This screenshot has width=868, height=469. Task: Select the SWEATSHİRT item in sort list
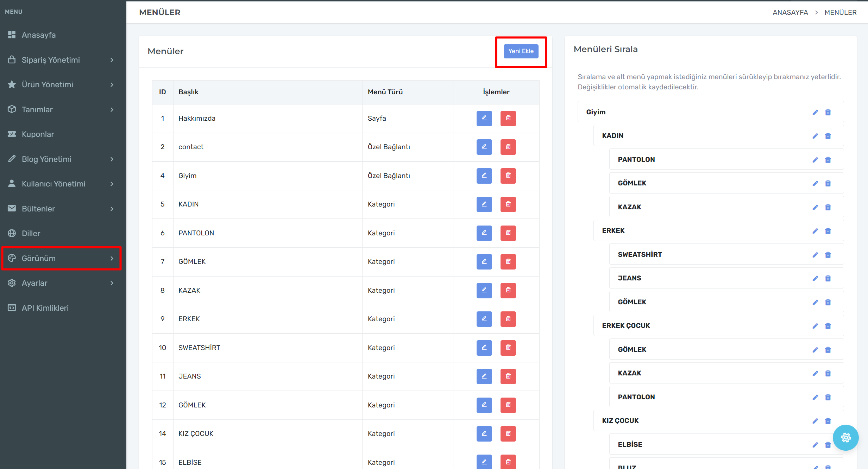point(640,254)
